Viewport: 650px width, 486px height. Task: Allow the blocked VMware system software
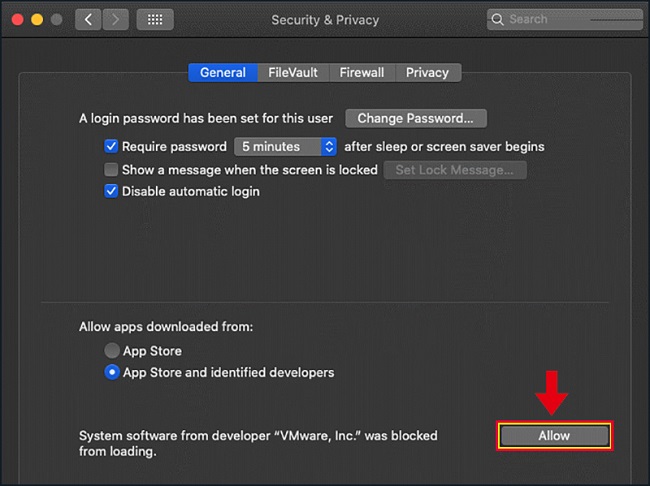[x=553, y=436]
